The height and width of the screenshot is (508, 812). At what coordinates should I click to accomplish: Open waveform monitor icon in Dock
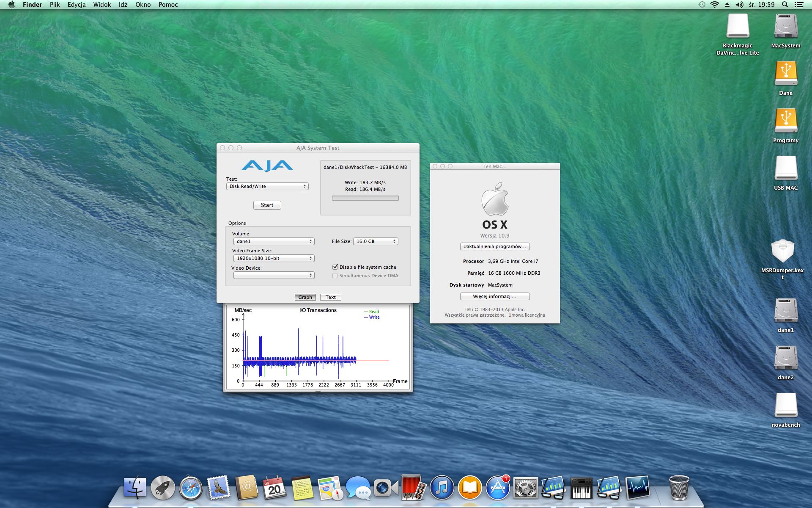(x=637, y=488)
